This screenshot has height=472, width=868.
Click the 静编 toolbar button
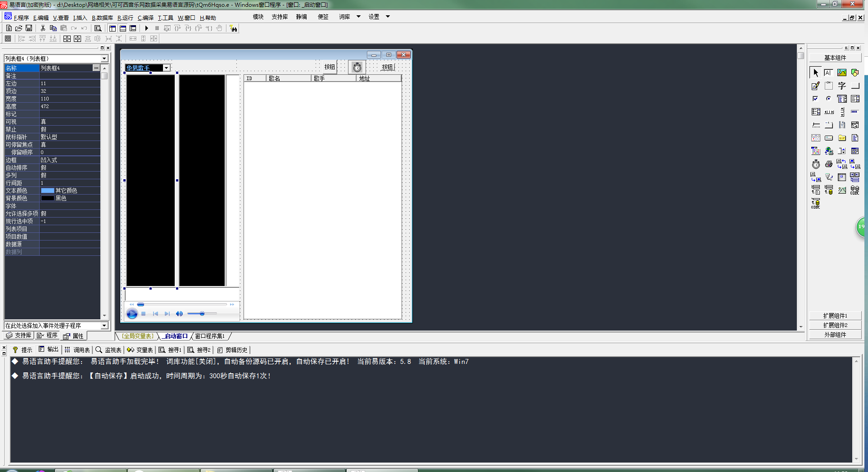coord(301,17)
